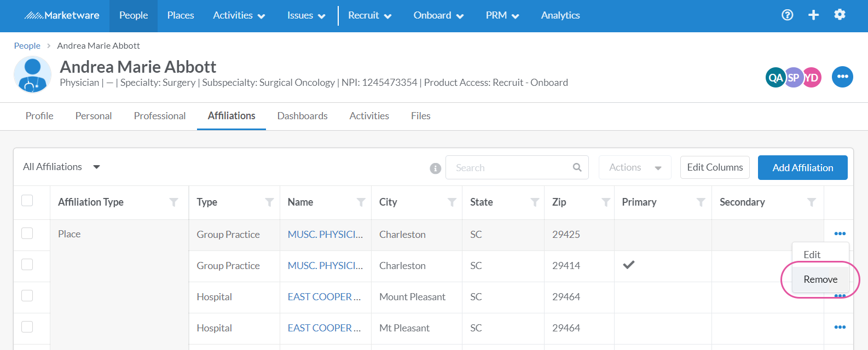Viewport: 868px width, 350px height.
Task: Click the Edit Columns button
Action: (x=715, y=167)
